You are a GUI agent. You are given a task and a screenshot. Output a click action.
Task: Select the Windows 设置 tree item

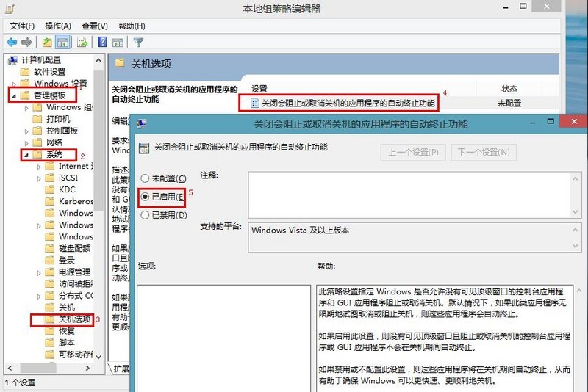(60, 84)
